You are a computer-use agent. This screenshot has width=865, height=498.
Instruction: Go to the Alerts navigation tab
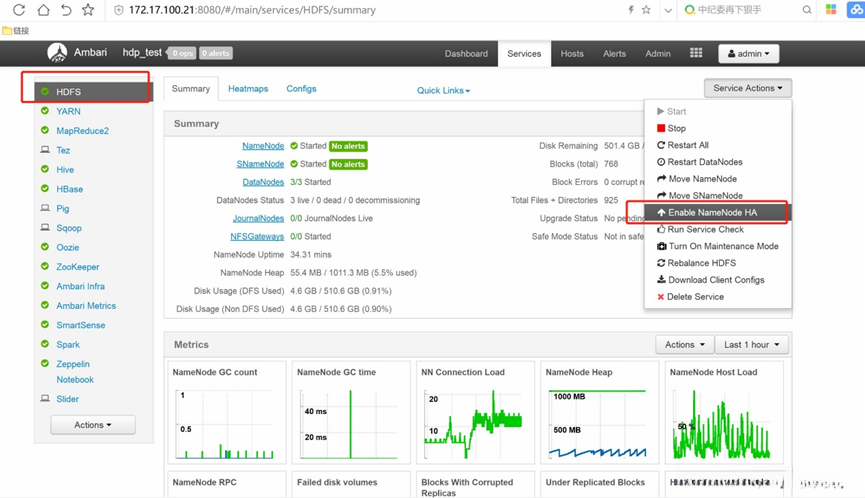[614, 53]
